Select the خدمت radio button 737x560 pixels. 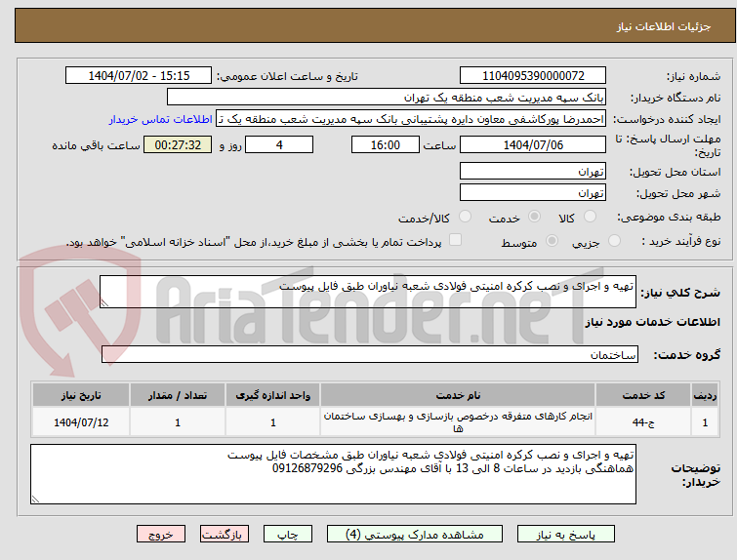534,217
